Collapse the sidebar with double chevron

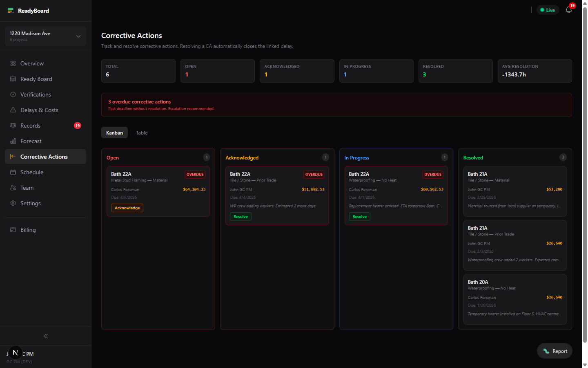tap(46, 336)
